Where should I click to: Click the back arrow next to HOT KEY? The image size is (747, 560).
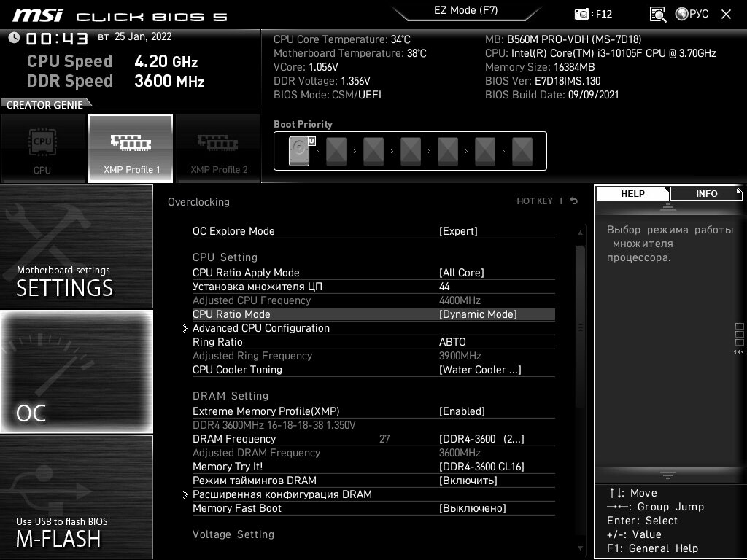click(574, 201)
